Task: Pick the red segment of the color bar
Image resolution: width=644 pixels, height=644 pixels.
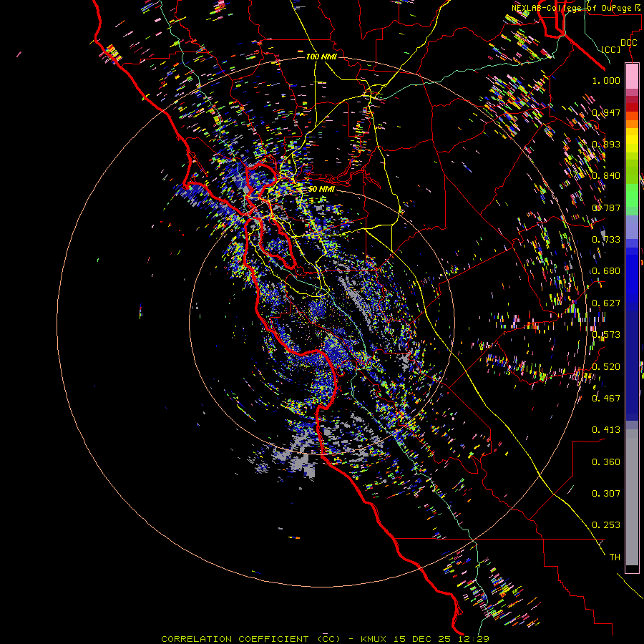Action: 632,107
